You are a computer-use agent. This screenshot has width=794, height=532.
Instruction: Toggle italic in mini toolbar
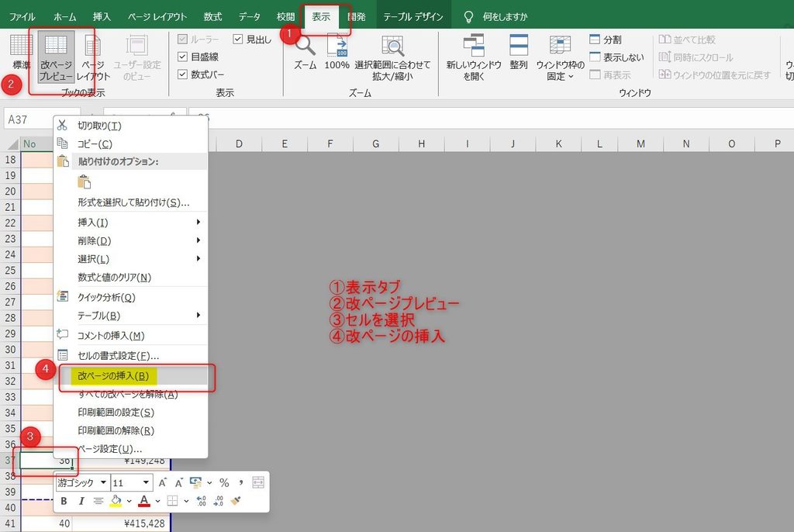pos(81,501)
